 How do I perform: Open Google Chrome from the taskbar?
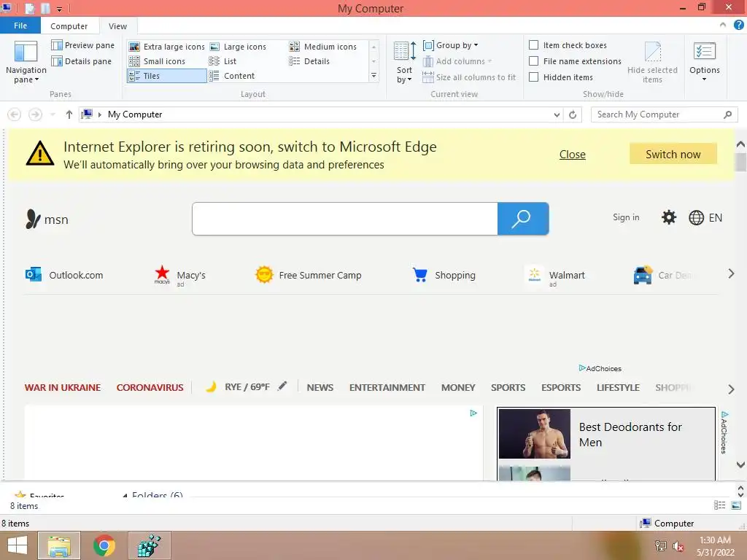(104, 545)
